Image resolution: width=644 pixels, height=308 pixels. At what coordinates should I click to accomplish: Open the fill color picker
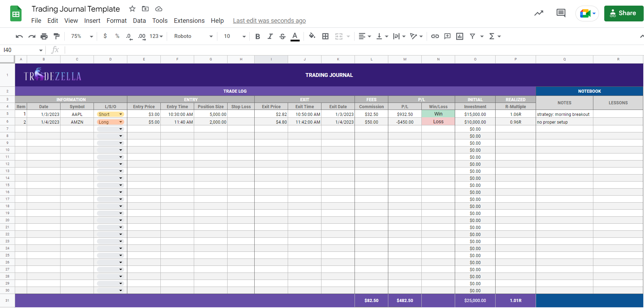point(312,36)
